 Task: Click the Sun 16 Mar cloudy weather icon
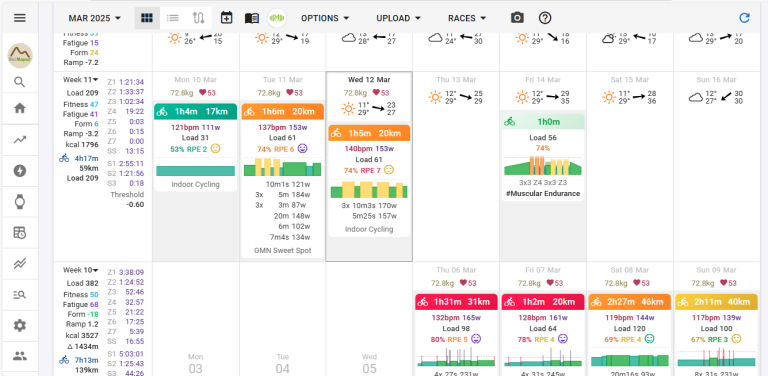click(696, 97)
